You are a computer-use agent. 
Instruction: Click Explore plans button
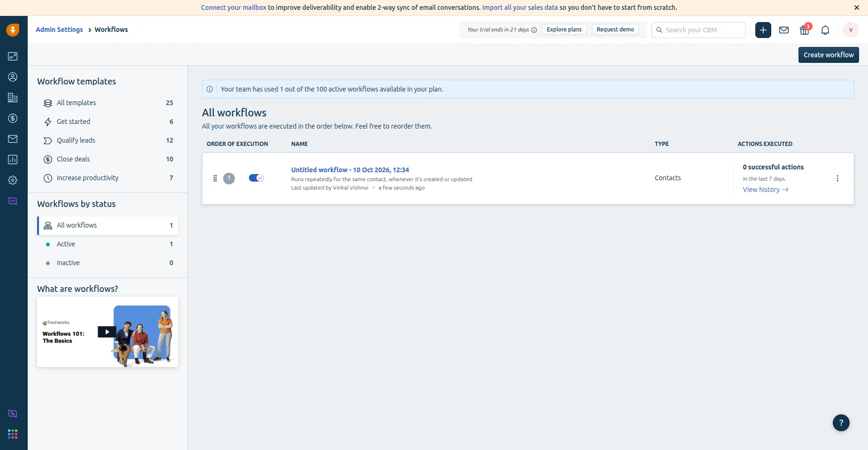(564, 30)
